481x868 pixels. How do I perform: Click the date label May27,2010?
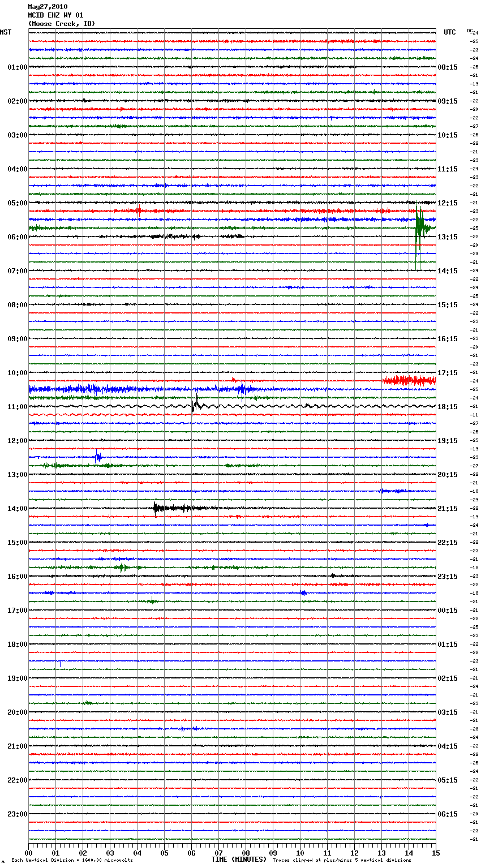click(48, 7)
